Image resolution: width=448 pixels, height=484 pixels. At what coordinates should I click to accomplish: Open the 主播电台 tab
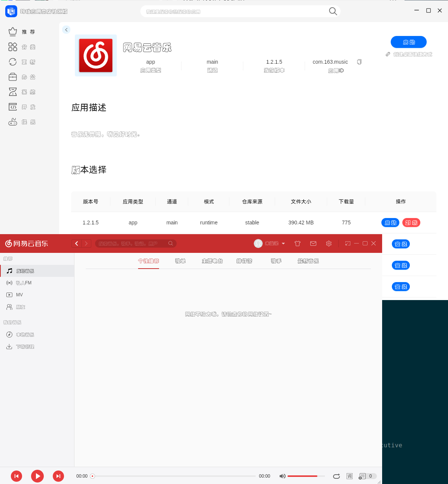212,261
